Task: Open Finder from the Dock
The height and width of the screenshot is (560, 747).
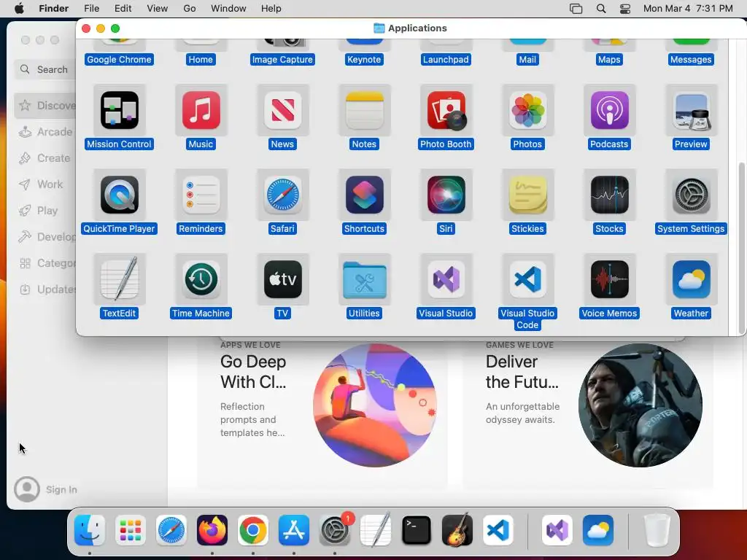Action: click(90, 530)
